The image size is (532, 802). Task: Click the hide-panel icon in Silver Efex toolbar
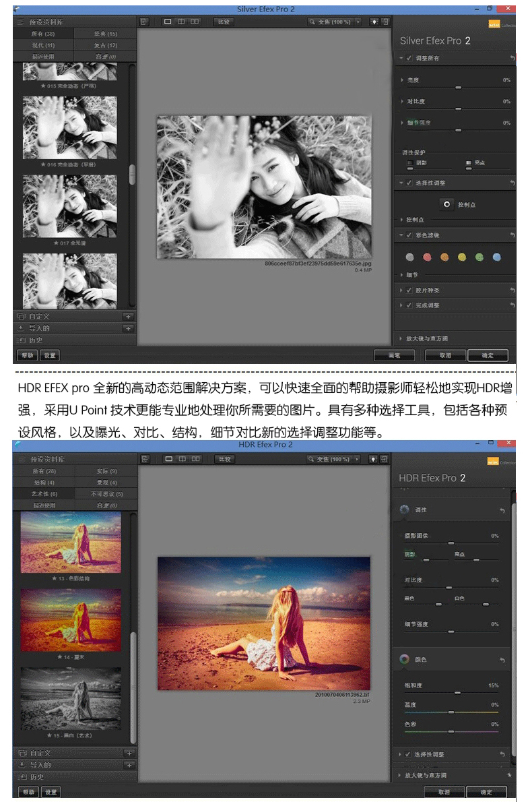(x=144, y=22)
